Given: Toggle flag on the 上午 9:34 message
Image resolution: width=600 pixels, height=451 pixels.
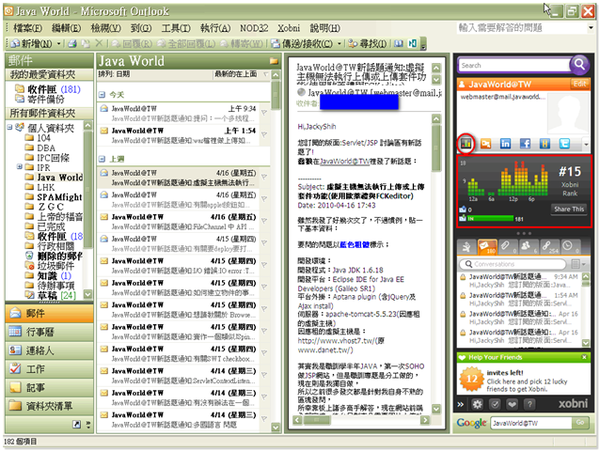Looking at the screenshot, I should tap(264, 112).
